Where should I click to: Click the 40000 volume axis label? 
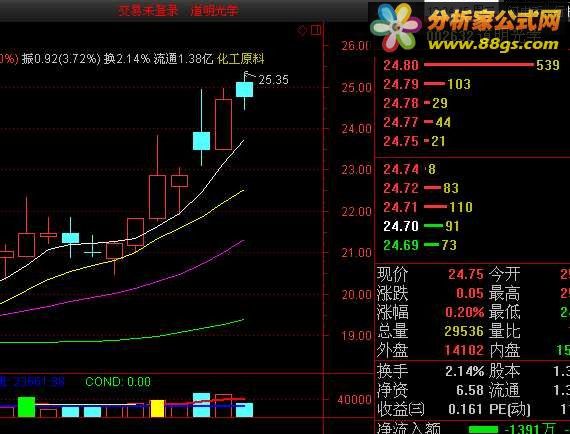354,400
